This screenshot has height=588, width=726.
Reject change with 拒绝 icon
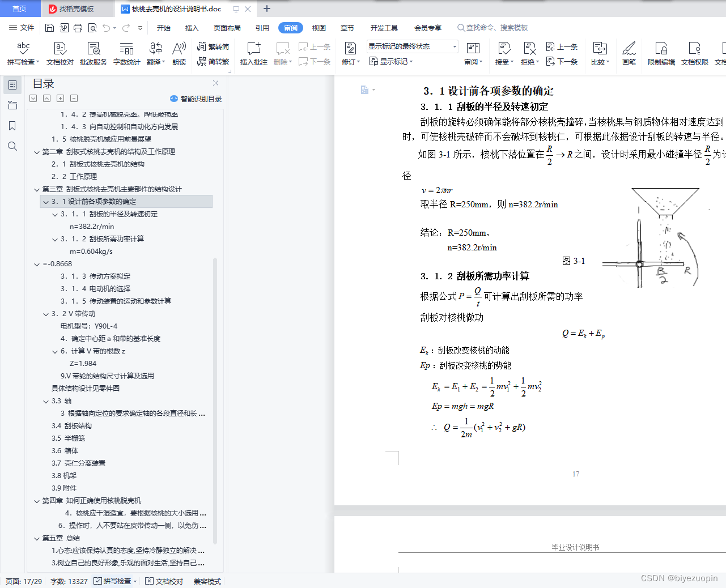coord(529,49)
